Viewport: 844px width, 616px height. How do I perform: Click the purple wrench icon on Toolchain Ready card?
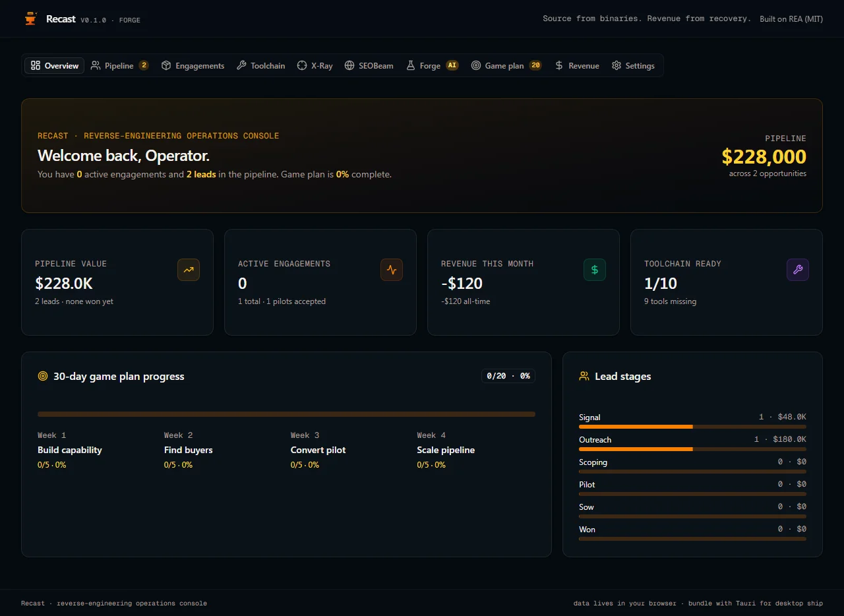(798, 270)
